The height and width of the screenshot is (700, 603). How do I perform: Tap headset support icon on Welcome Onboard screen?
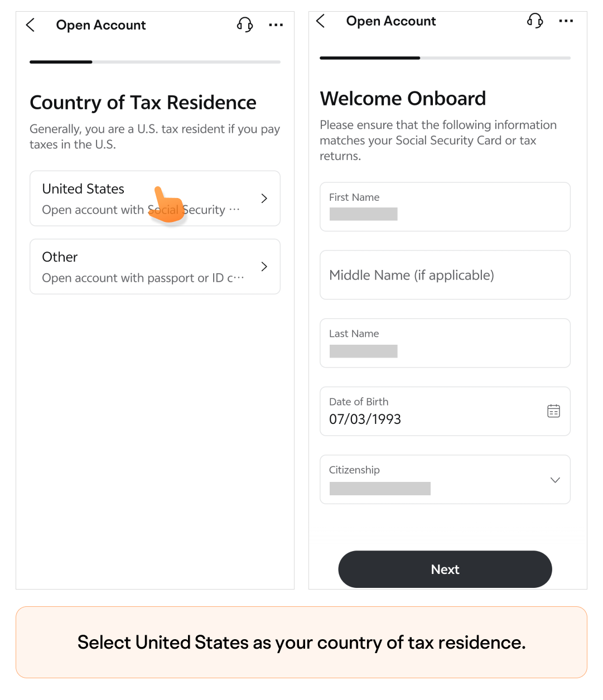tap(535, 21)
